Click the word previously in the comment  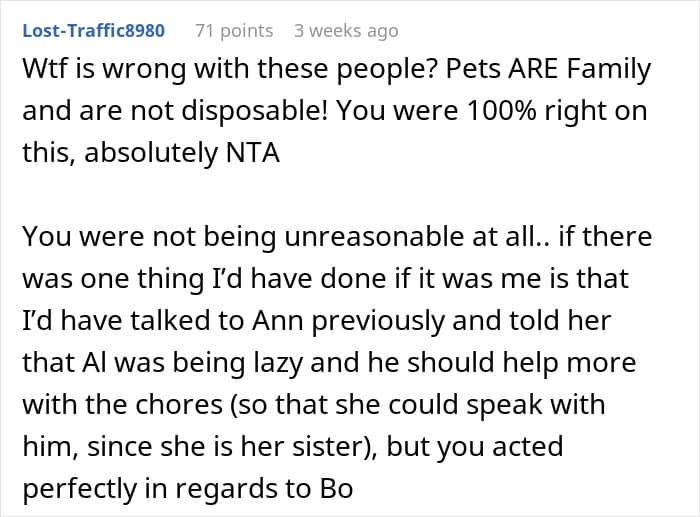pos(378,322)
